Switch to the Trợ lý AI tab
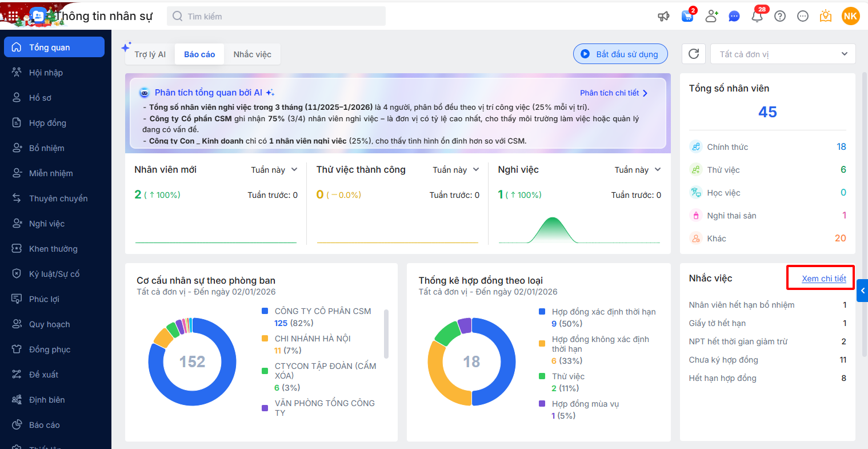Viewport: 868px width, 449px height. (150, 54)
